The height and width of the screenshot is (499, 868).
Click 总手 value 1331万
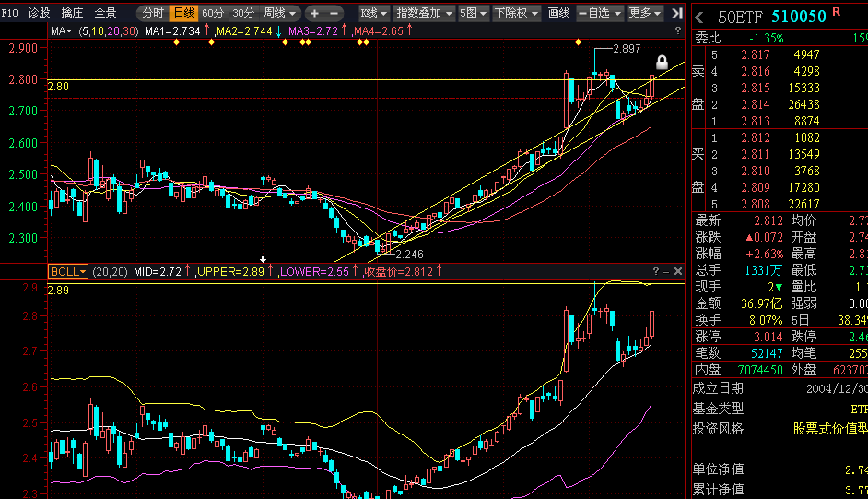click(763, 271)
